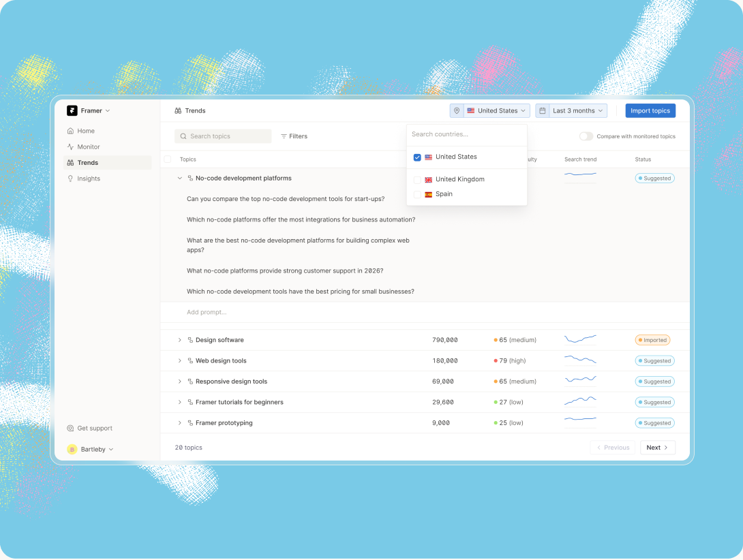Click Suggested badge for No-code development platforms
Image resolution: width=743 pixels, height=560 pixels.
[654, 178]
